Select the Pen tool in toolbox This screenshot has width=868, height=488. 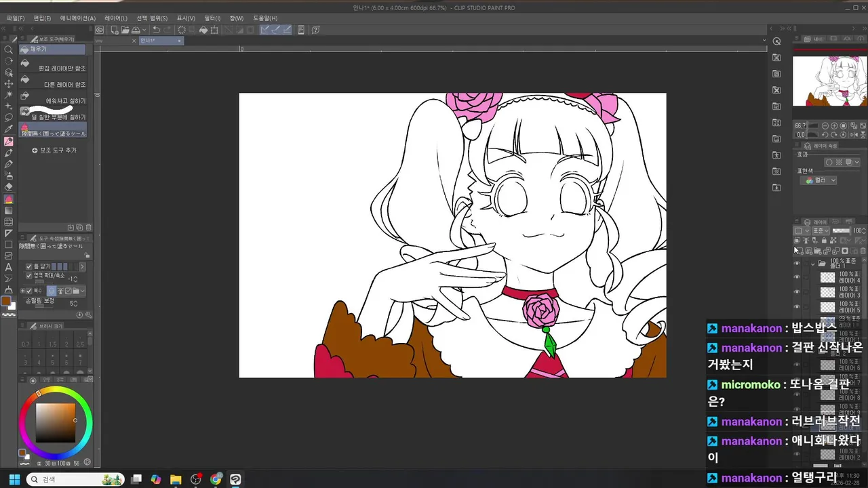pos(8,141)
